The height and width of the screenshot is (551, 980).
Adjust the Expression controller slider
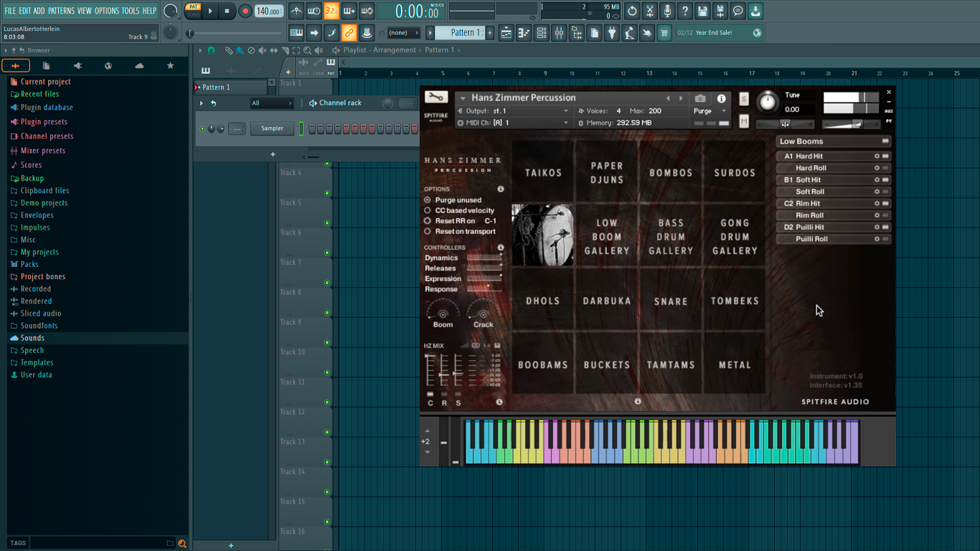coord(484,279)
